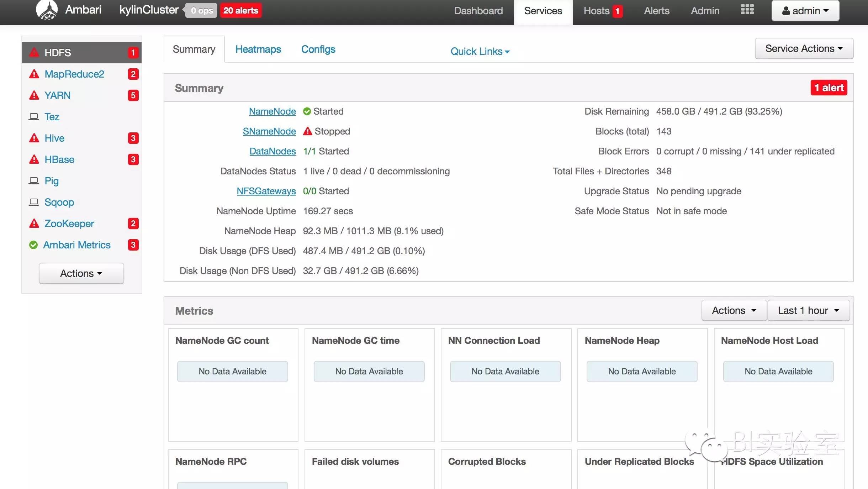868x489 pixels.
Task: Select the Pig service
Action: [x=52, y=181]
